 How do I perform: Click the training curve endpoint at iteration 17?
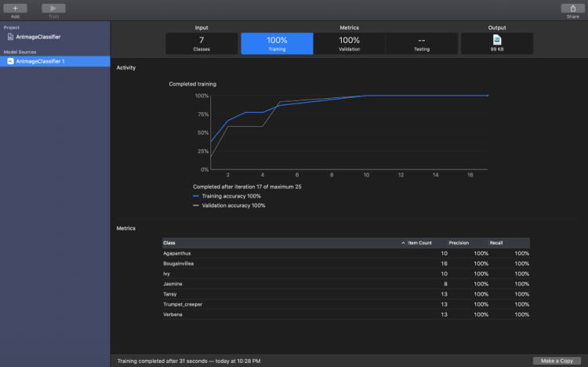pyautogui.click(x=488, y=96)
